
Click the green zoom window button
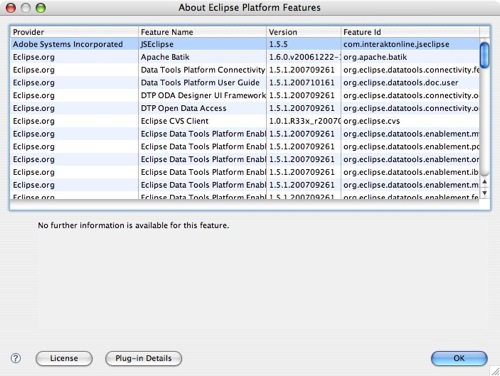pos(41,8)
